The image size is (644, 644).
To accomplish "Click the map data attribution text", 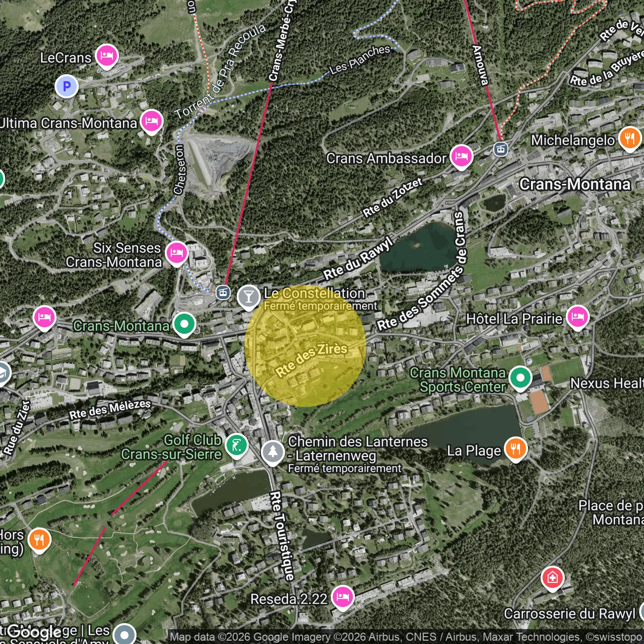I will coord(406,637).
